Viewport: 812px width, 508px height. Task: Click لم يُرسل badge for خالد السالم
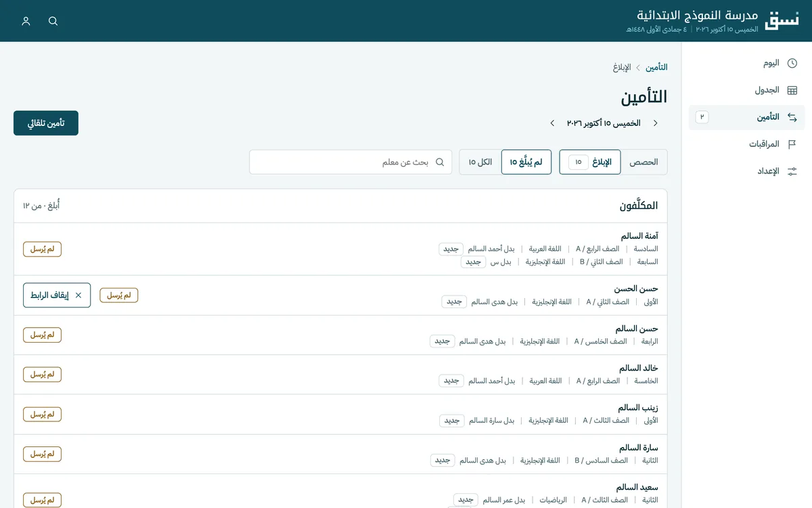(43, 375)
